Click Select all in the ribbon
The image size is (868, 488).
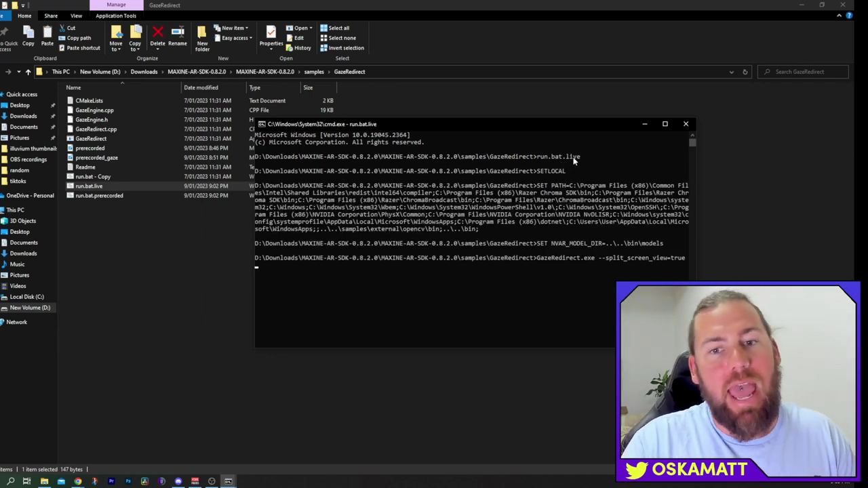point(334,28)
